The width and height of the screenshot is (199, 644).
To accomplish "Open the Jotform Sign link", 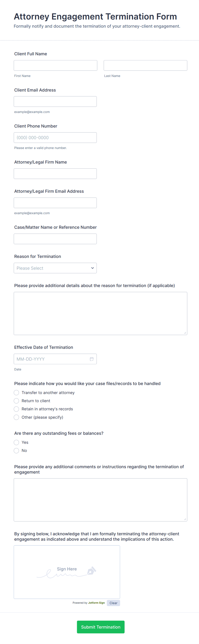I will (96, 603).
